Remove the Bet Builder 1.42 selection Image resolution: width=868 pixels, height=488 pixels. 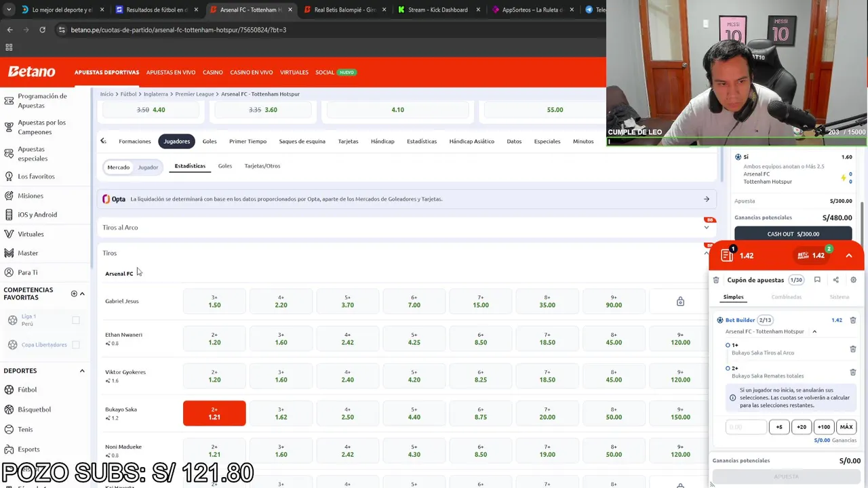[853, 320]
